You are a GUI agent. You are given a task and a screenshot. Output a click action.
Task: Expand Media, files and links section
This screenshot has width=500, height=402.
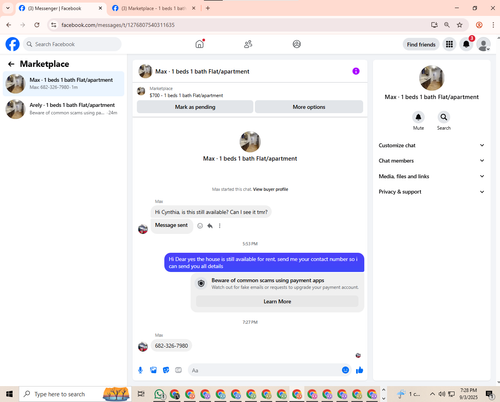pos(431,176)
